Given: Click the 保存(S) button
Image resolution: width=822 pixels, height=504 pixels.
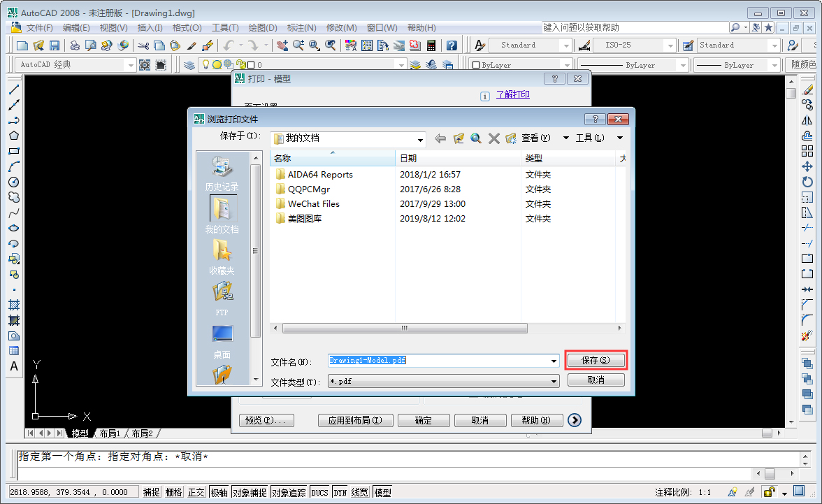Looking at the screenshot, I should 596,360.
